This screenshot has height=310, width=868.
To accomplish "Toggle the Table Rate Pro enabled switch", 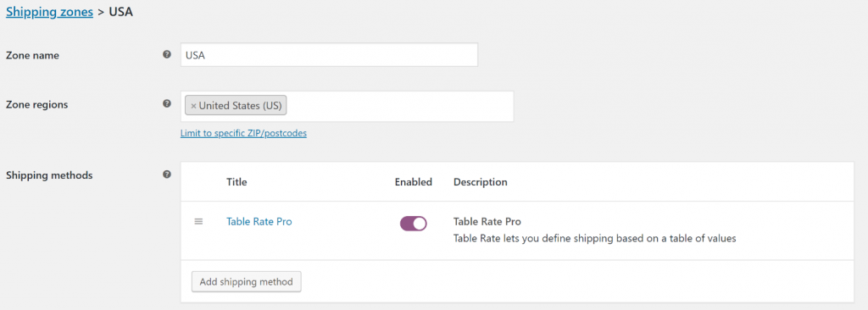I will tap(414, 223).
